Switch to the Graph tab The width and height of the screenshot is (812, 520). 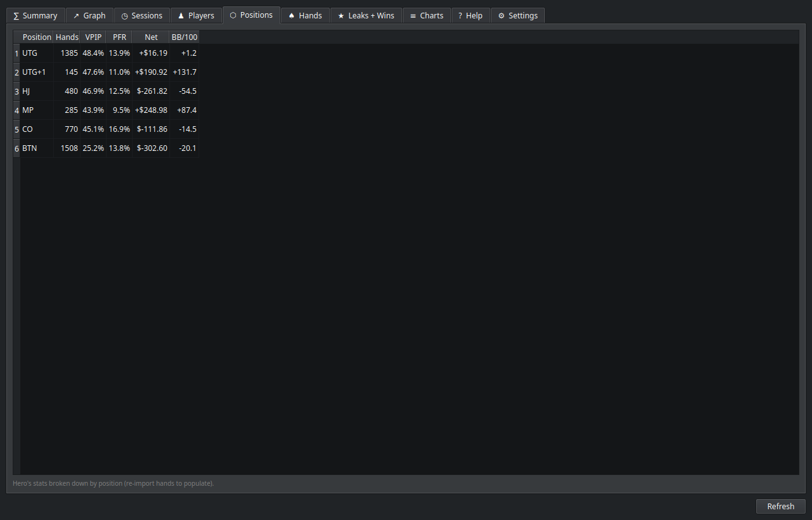coord(89,15)
